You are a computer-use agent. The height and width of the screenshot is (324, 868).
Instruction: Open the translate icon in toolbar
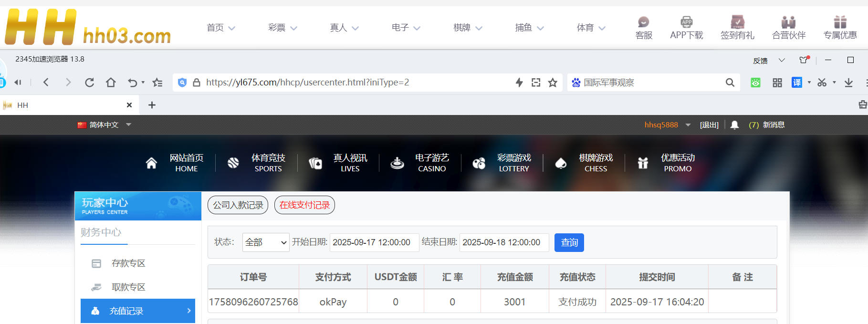(796, 83)
